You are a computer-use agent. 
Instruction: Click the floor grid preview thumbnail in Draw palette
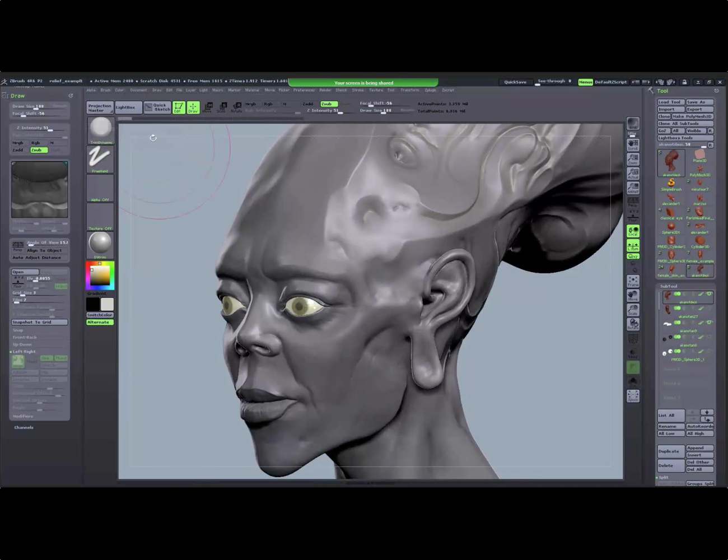[40, 189]
